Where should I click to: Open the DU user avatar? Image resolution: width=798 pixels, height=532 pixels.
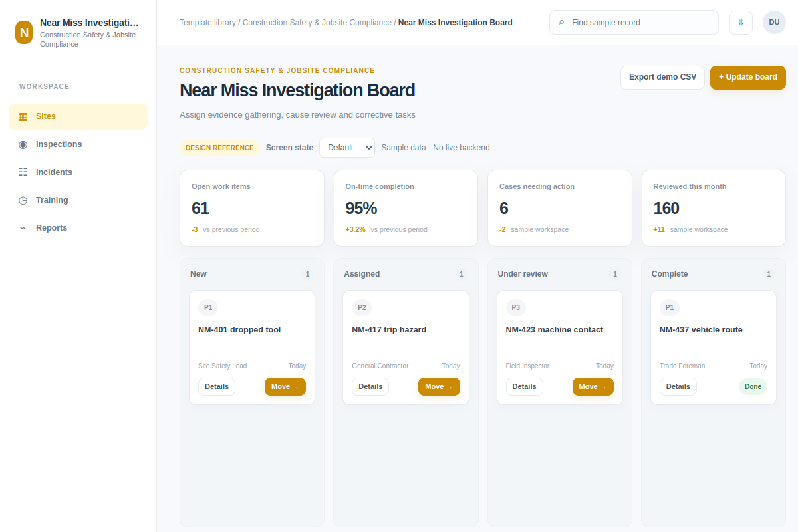coord(774,23)
